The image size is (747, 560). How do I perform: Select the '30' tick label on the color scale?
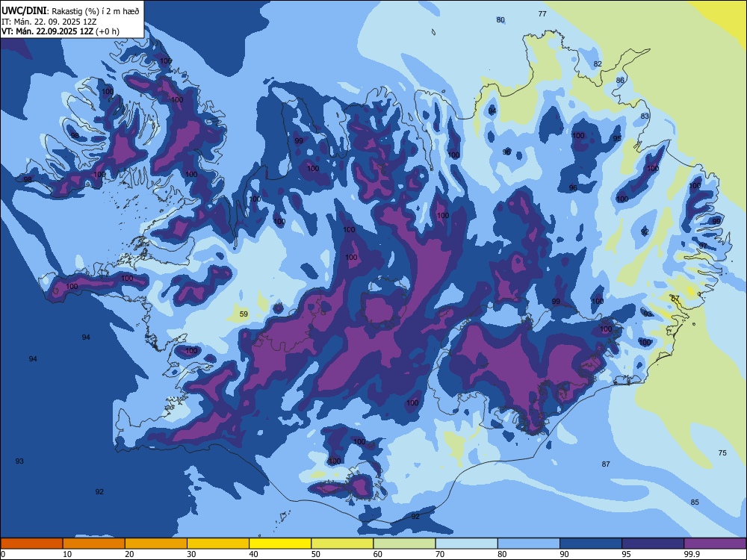(191, 554)
